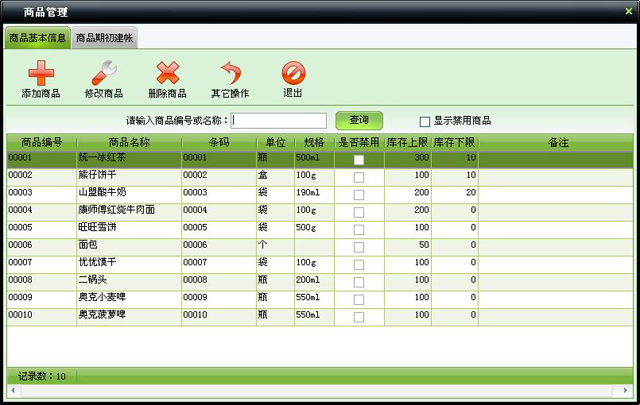Sort by the 库存上限 column header
The width and height of the screenshot is (640, 405).
pyautogui.click(x=407, y=143)
